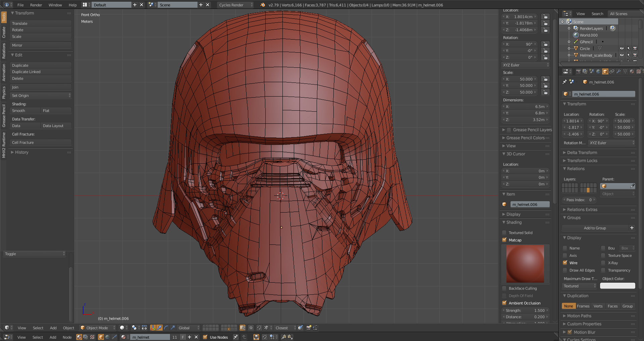This screenshot has height=341, width=644.
Task: Expand the RenderLayers tree item
Action: pyautogui.click(x=569, y=29)
